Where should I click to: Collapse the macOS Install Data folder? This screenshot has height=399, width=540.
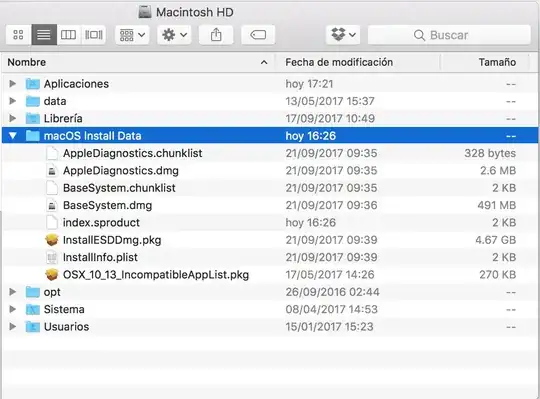pos(13,136)
